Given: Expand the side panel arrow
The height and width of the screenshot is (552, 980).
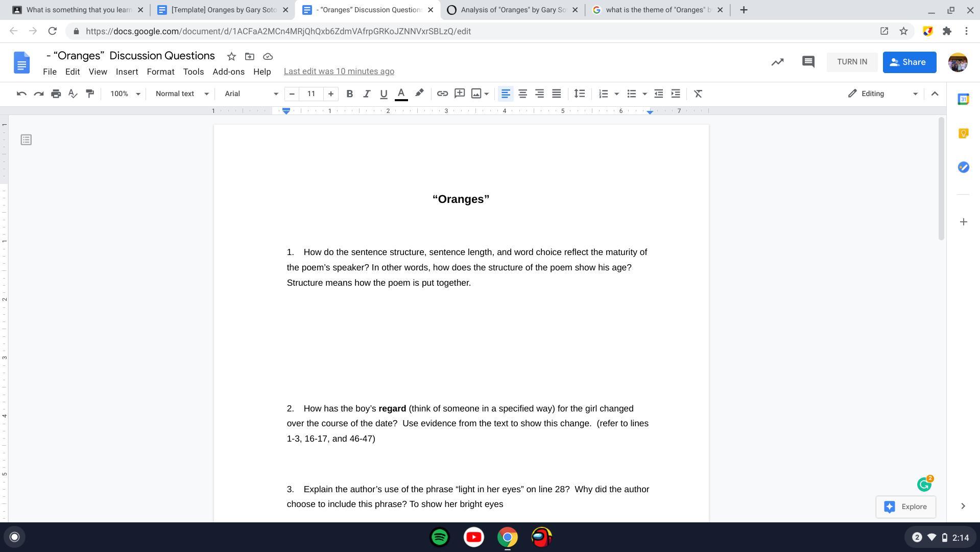Looking at the screenshot, I should point(963,506).
